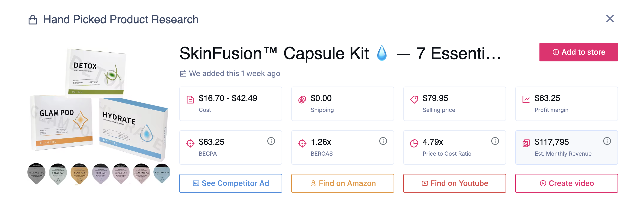Open the Est. Monthly Revenue info tooltip
The image size is (644, 201).
[x=607, y=141]
